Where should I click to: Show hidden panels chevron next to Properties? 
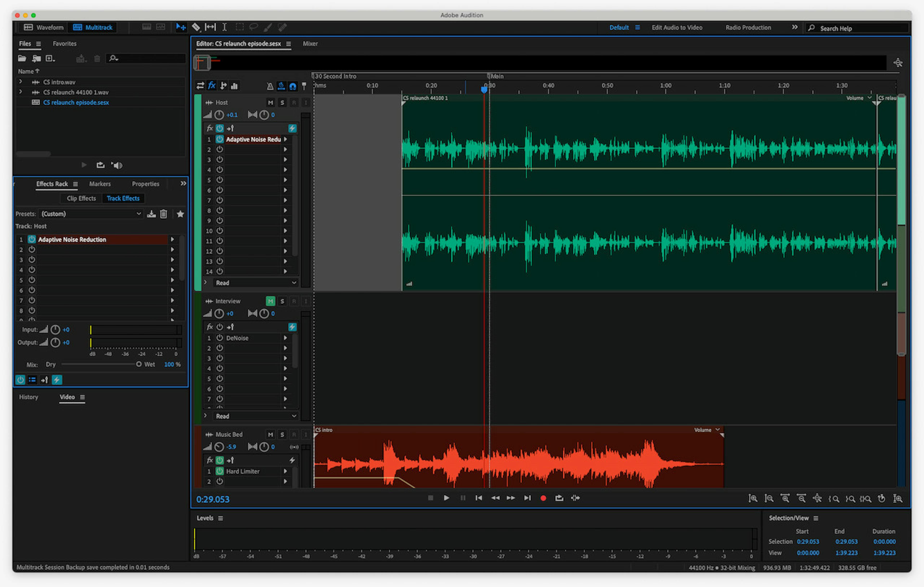pos(183,183)
